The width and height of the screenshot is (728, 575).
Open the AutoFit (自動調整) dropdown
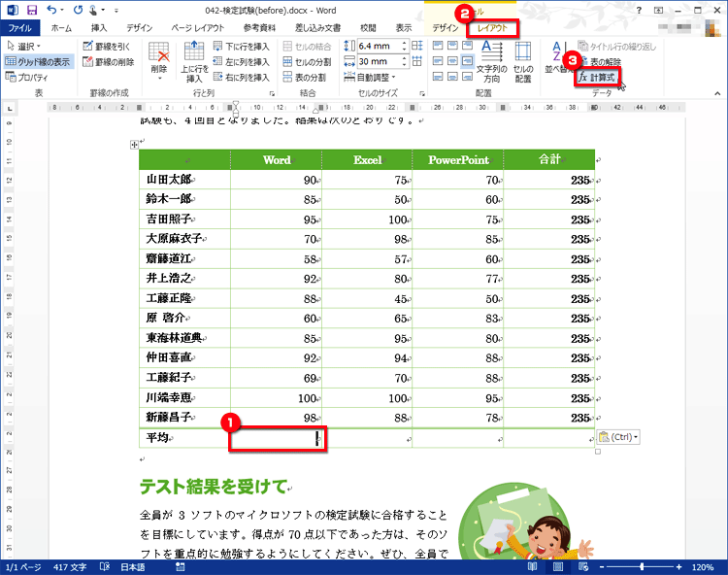click(370, 77)
